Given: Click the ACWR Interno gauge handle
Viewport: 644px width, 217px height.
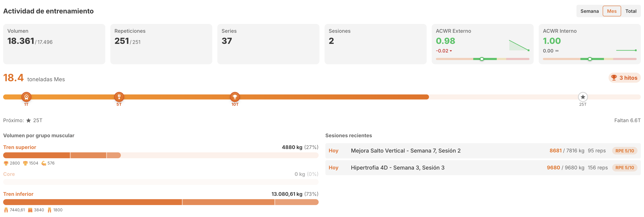Looking at the screenshot, I should pos(590,59).
